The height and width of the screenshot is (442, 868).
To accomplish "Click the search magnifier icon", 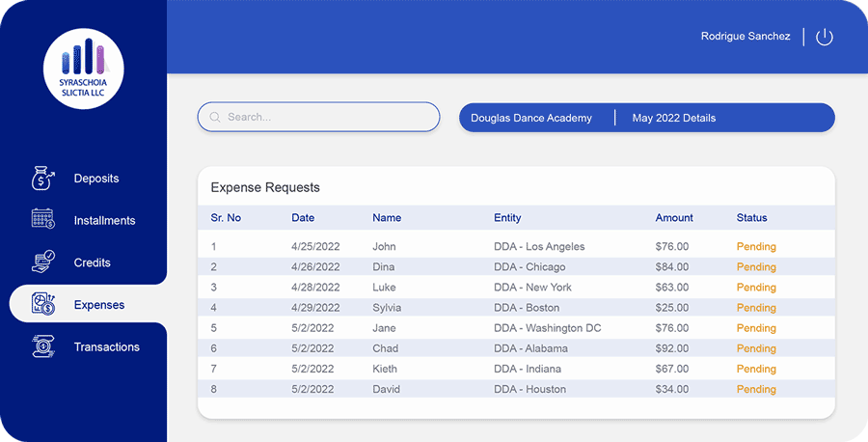I will click(215, 118).
